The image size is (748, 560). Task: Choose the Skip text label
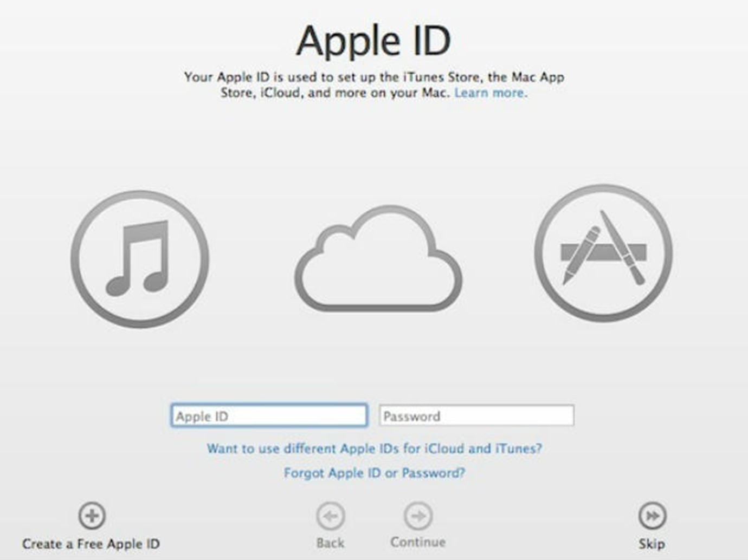click(x=652, y=544)
